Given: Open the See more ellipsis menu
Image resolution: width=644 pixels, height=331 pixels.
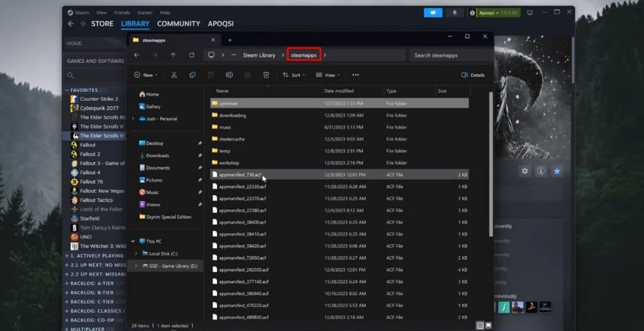Looking at the screenshot, I should 356,75.
